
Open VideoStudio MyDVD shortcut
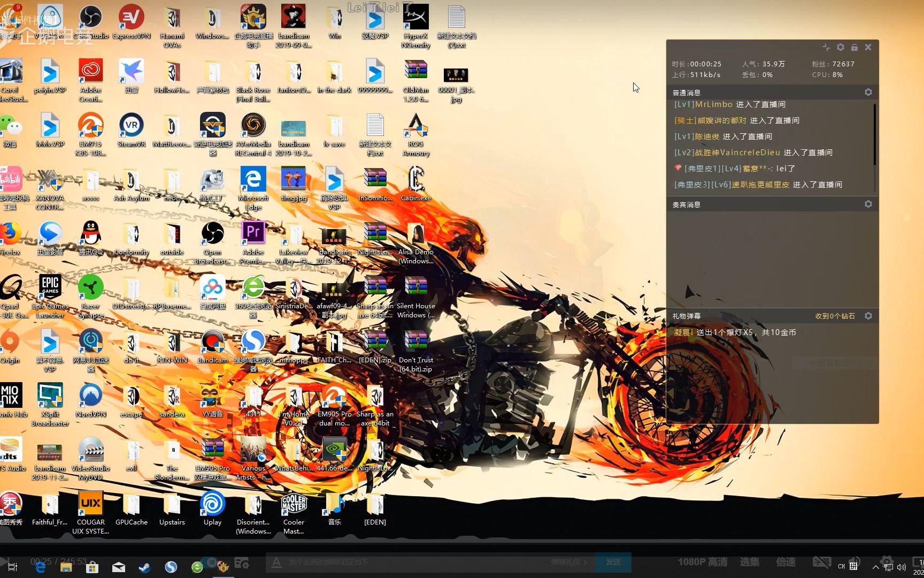click(91, 458)
